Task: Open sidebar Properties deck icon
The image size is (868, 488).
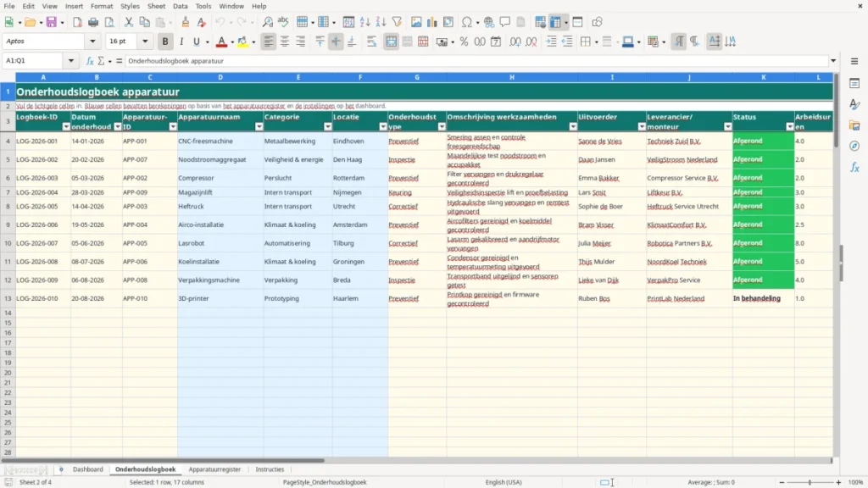Action: tap(854, 84)
